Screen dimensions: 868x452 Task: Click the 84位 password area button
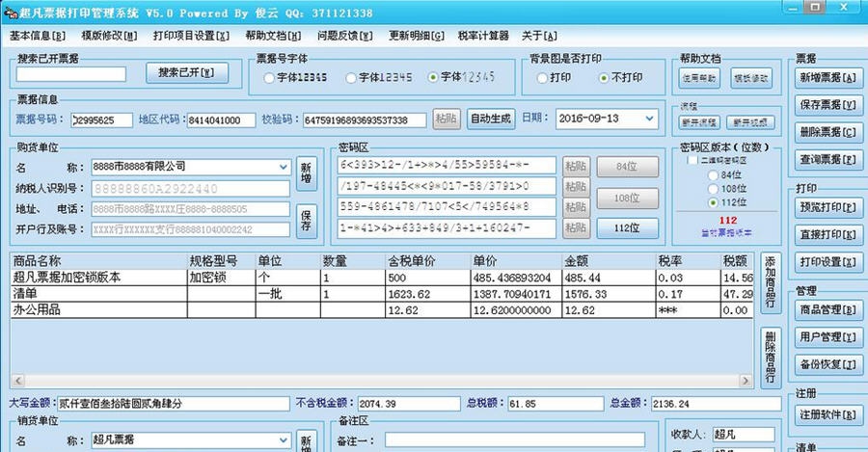click(x=627, y=167)
